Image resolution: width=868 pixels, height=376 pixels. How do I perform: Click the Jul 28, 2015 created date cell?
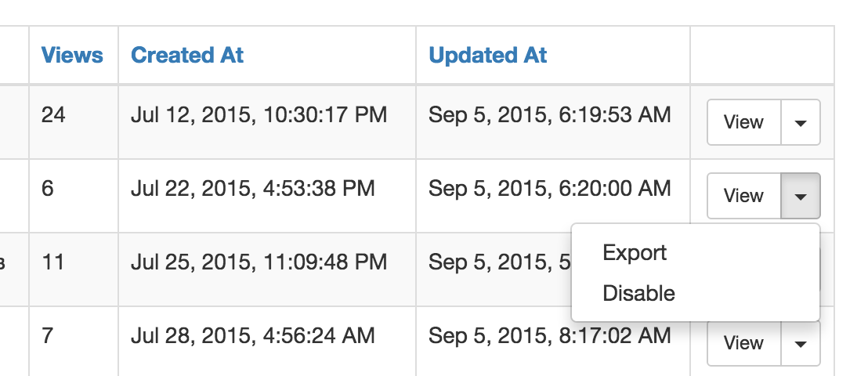[x=267, y=341]
